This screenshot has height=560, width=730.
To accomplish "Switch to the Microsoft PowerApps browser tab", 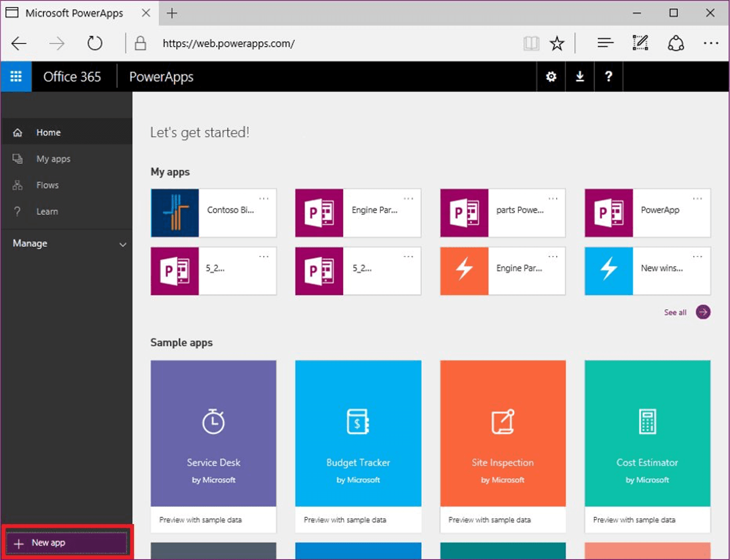I will pos(75,13).
